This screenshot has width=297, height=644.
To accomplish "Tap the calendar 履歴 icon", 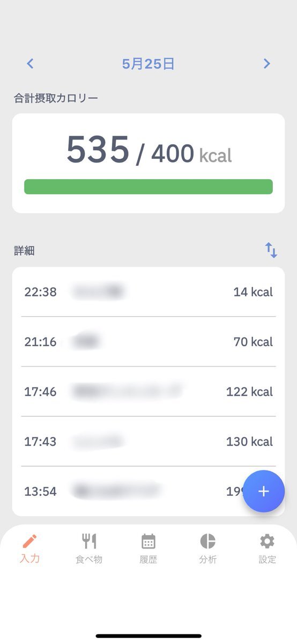I will pyautogui.click(x=148, y=540).
